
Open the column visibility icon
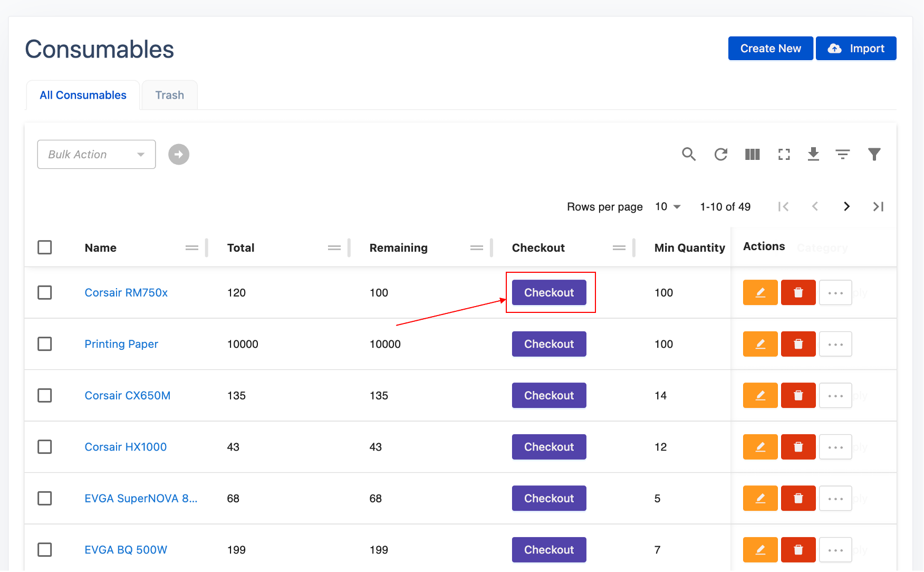tap(752, 154)
